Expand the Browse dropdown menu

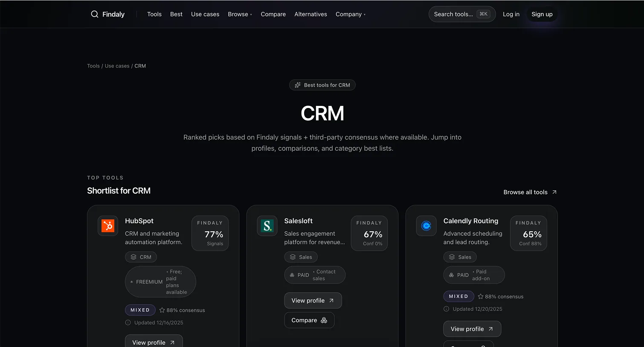point(240,14)
